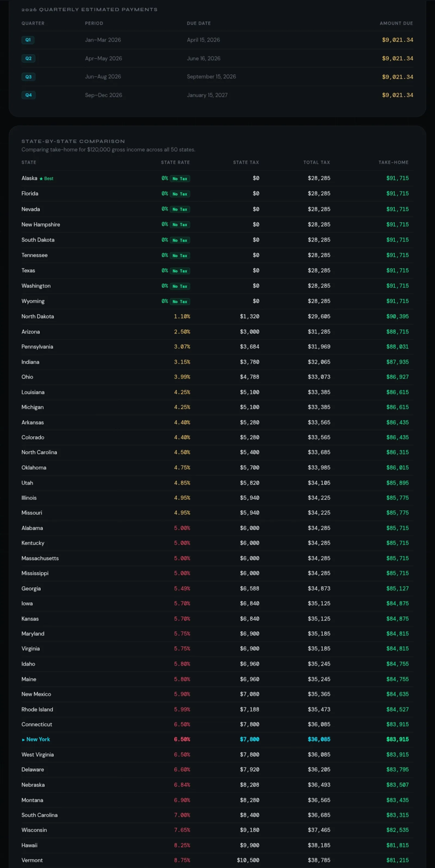Click Oklahoma's $5,700 state tax
Screen dimensions: 435x868
[250, 467]
